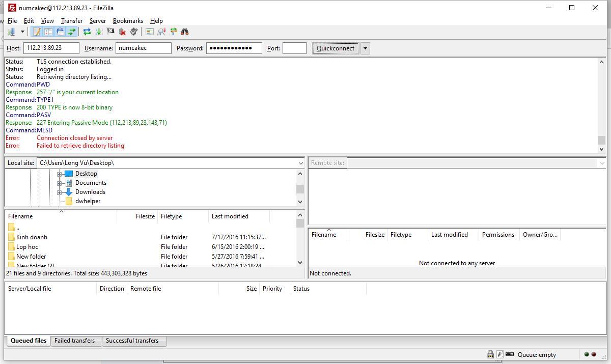Click the Username input field
Image resolution: width=611 pixels, height=364 pixels.
tap(144, 48)
